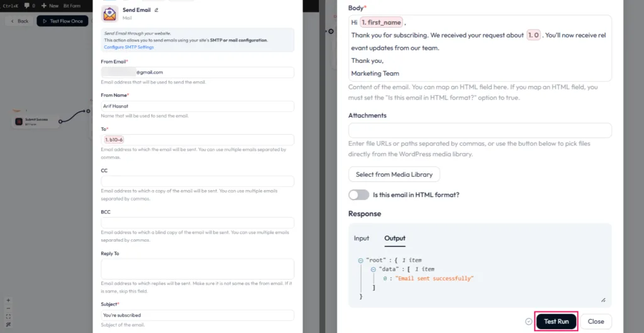Click the BCC email field
This screenshot has width=644, height=333.
click(x=197, y=223)
